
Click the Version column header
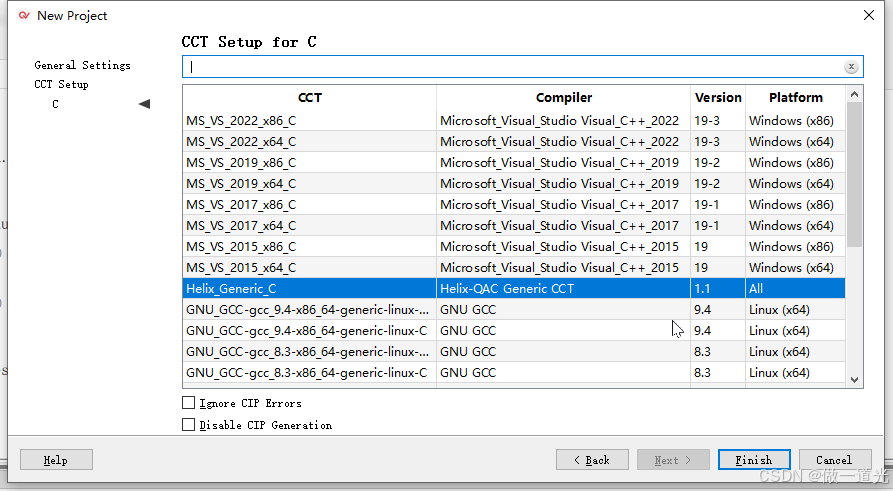click(718, 97)
